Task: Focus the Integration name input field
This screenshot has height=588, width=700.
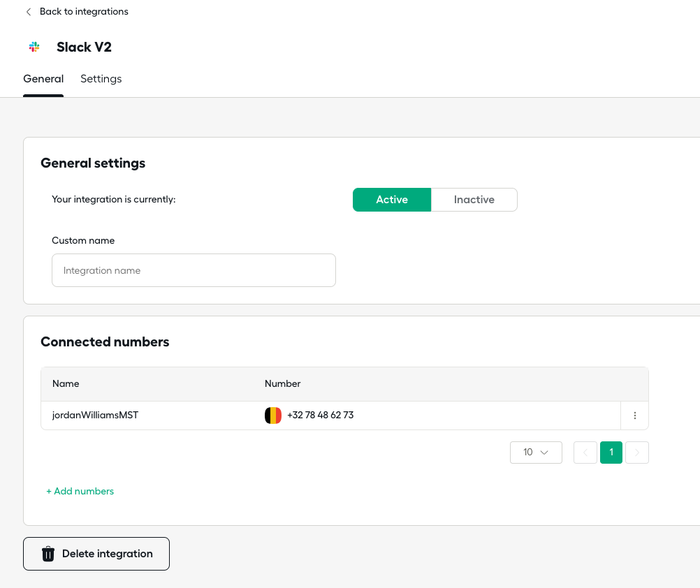Action: click(x=194, y=270)
